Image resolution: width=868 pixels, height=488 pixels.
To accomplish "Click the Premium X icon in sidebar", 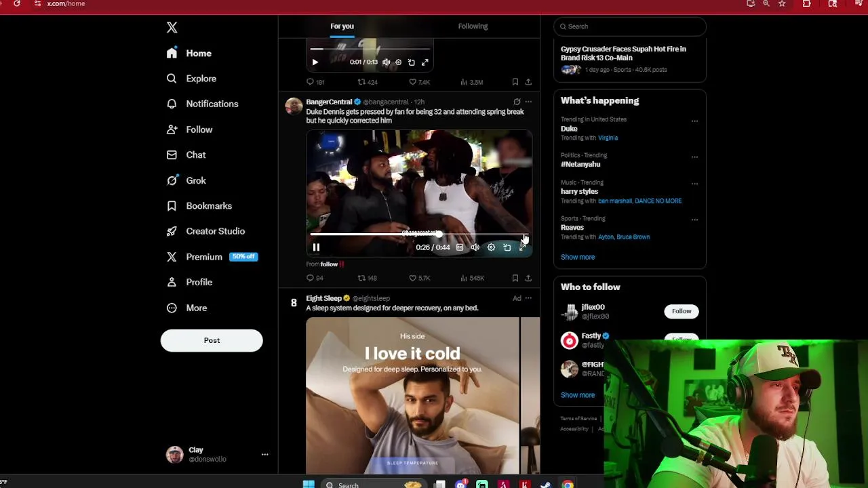I will 172,257.
